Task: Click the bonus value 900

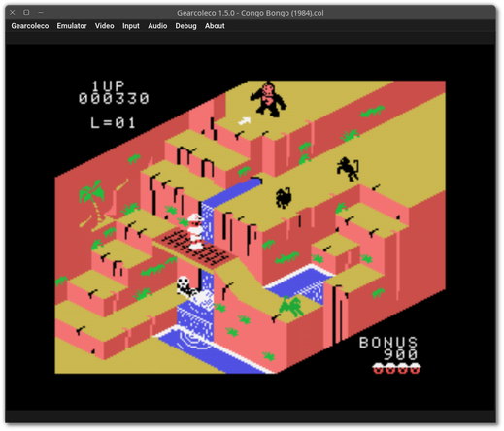Action: click(400, 355)
